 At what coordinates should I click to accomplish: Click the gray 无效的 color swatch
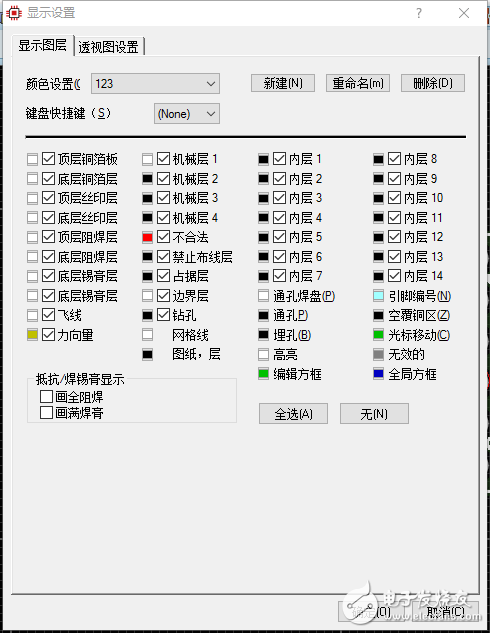point(378,354)
